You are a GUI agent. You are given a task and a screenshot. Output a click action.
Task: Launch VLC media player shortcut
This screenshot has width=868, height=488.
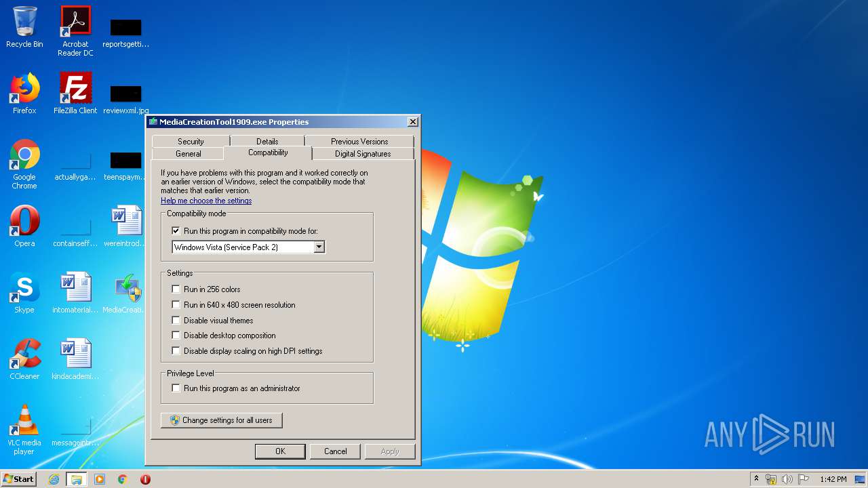click(24, 430)
